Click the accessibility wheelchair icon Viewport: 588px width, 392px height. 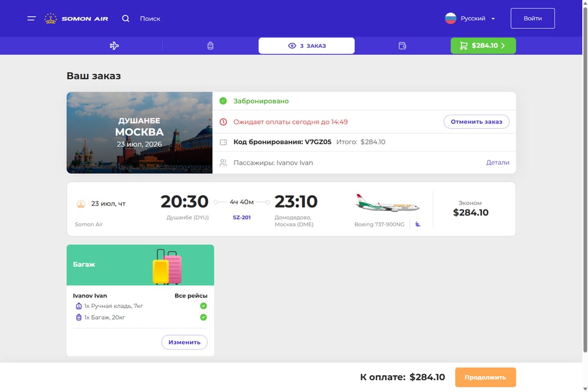pos(417,224)
